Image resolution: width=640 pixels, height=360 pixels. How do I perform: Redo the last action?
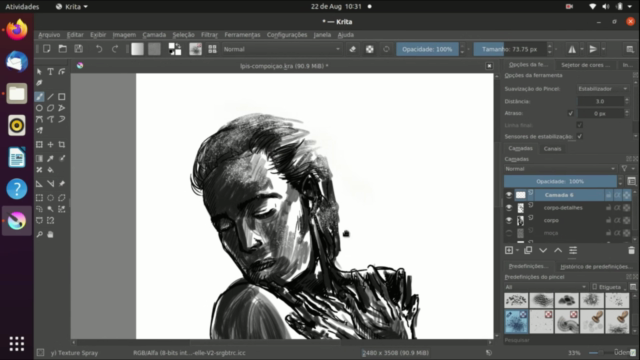coord(115,49)
